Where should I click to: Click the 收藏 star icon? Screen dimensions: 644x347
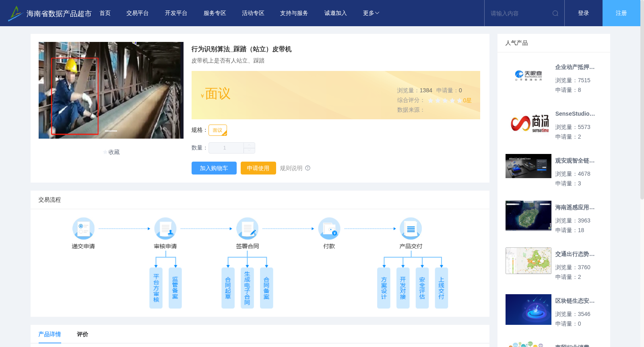(105, 152)
